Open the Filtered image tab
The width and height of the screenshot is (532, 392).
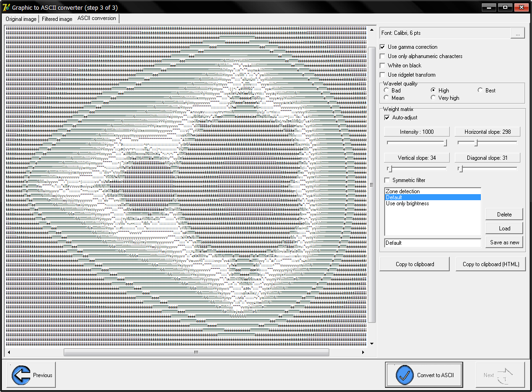click(x=57, y=19)
